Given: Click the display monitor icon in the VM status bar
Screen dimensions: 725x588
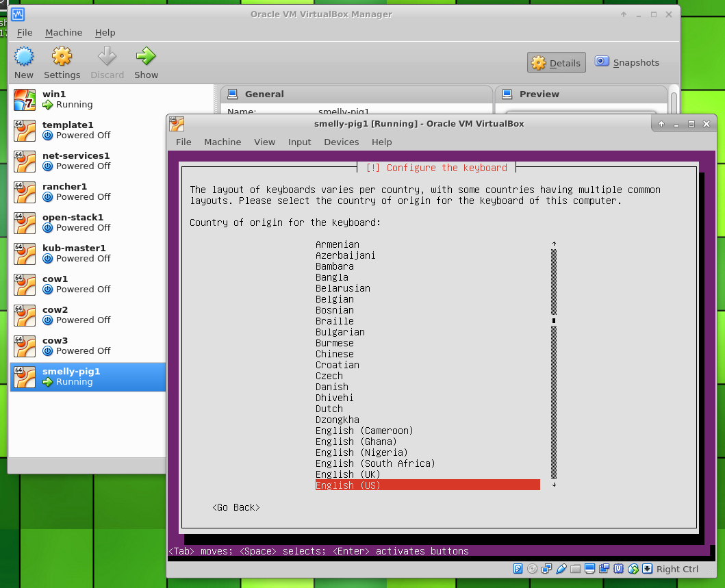Looking at the screenshot, I should [x=589, y=569].
